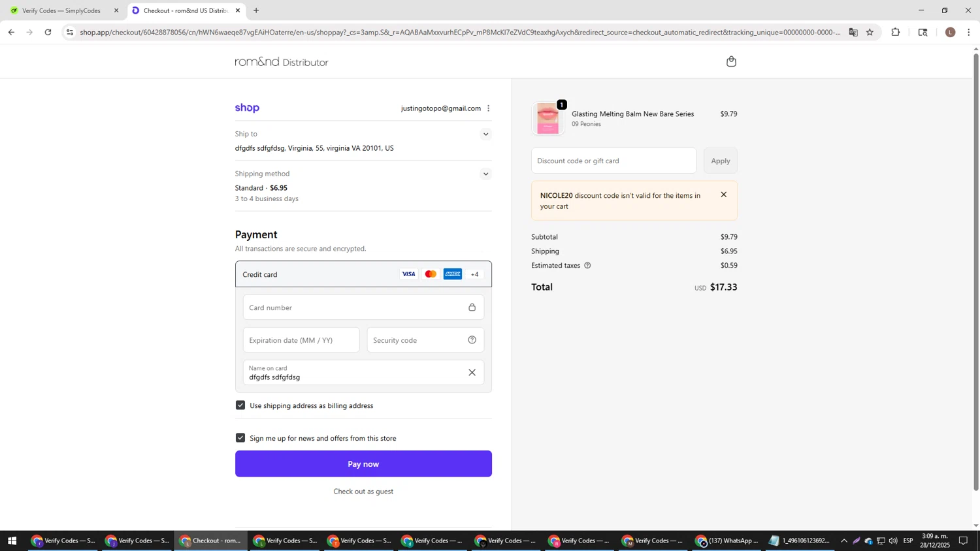This screenshot has height=551, width=980.
Task: Open the Windows Start menu
Action: click(11, 541)
